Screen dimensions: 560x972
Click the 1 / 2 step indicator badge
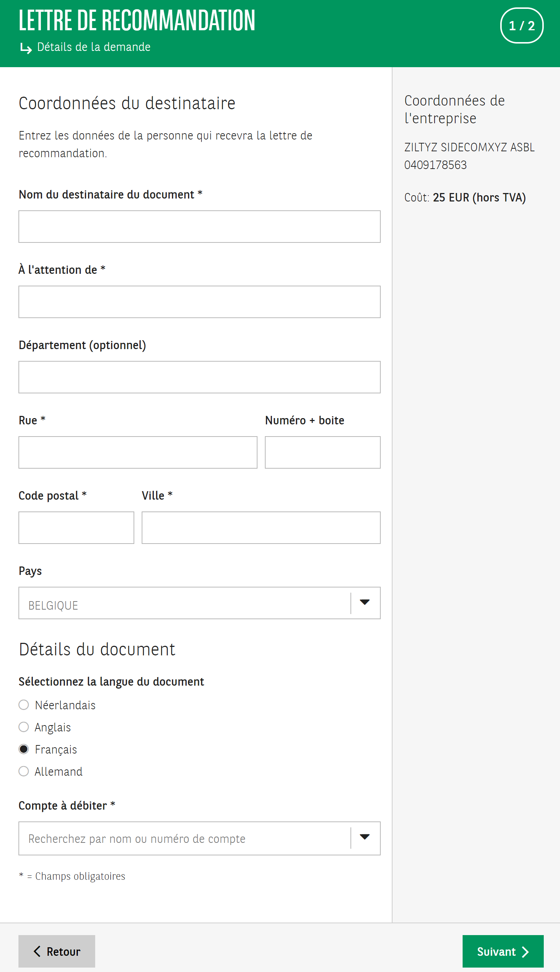[x=521, y=25]
